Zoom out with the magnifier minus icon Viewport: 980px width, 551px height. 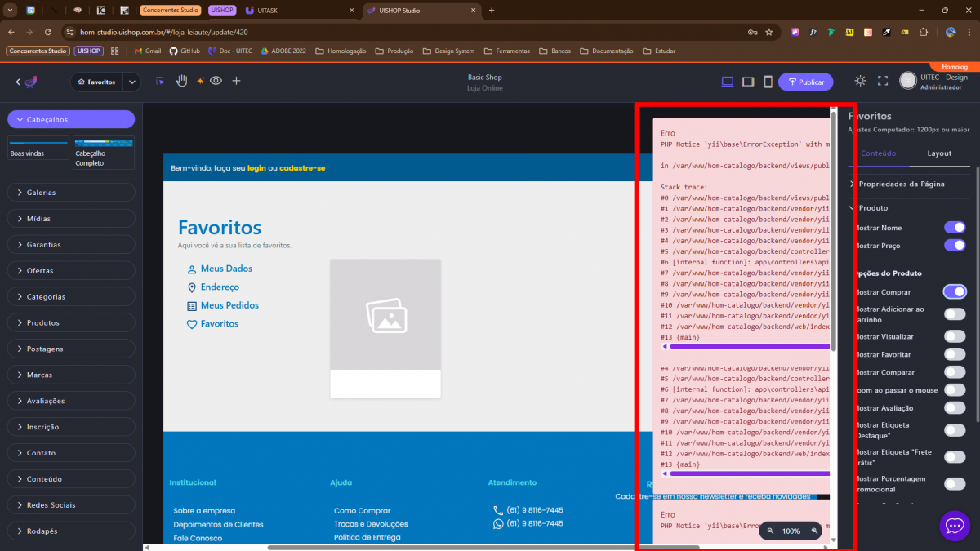[x=770, y=531]
